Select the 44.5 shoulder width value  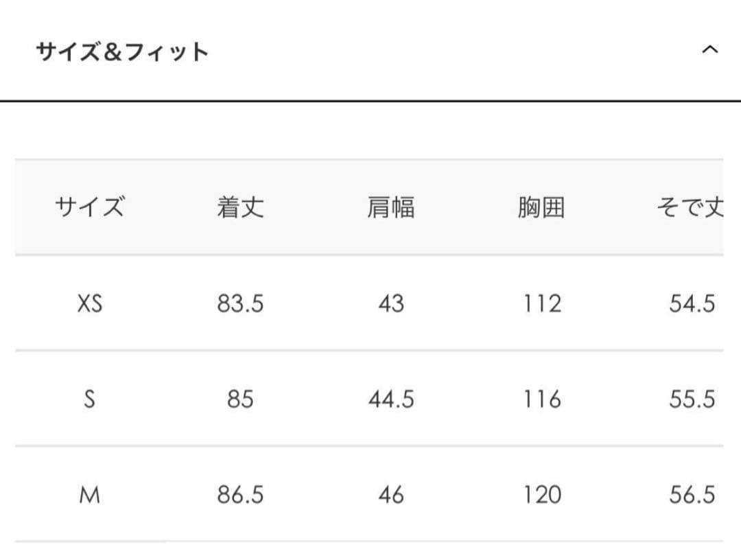(x=391, y=399)
